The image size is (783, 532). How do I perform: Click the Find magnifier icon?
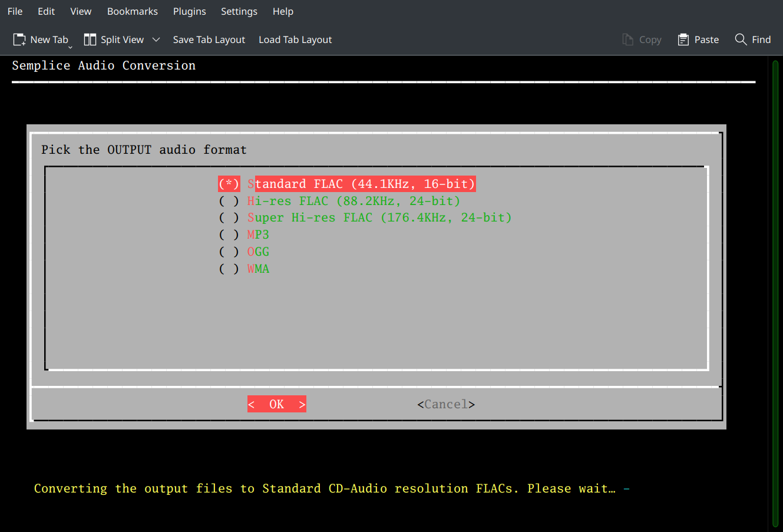tap(741, 39)
